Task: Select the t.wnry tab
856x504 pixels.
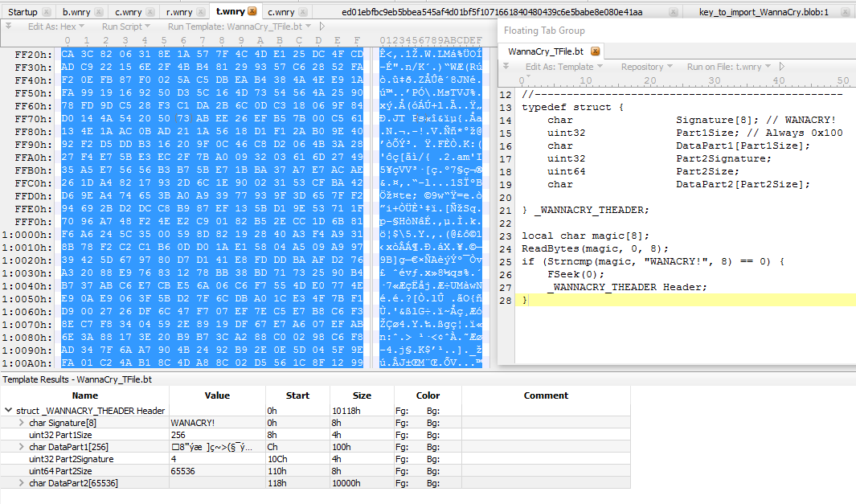Action: 231,11
